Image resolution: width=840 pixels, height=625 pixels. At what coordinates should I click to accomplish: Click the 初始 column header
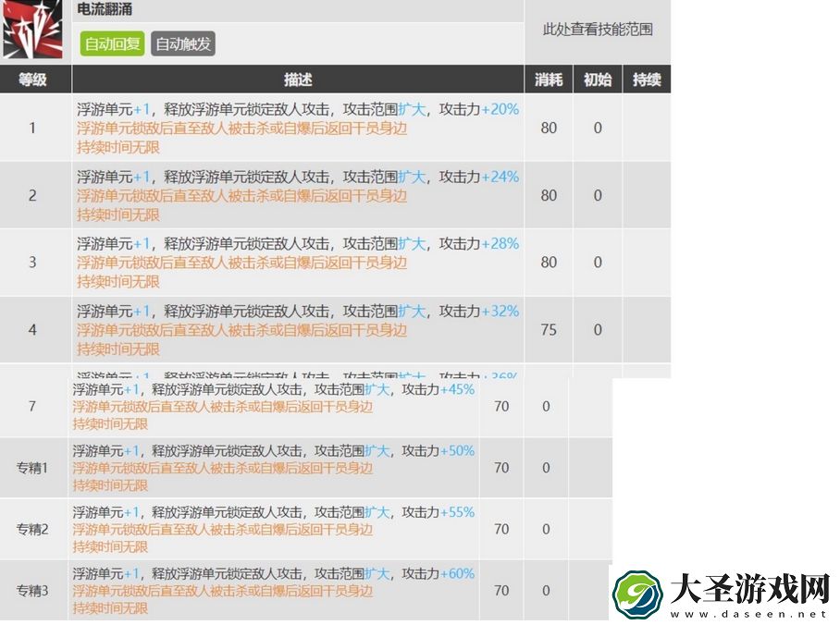pos(598,80)
